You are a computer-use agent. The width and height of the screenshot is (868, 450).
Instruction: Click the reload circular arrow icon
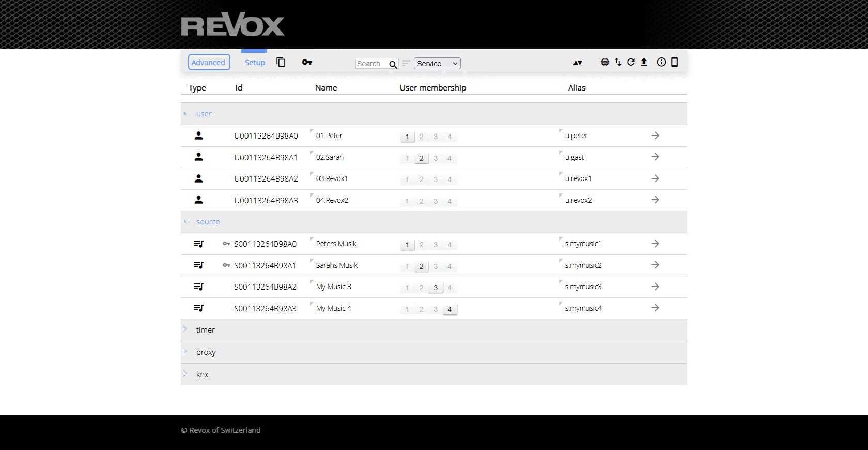pos(631,62)
